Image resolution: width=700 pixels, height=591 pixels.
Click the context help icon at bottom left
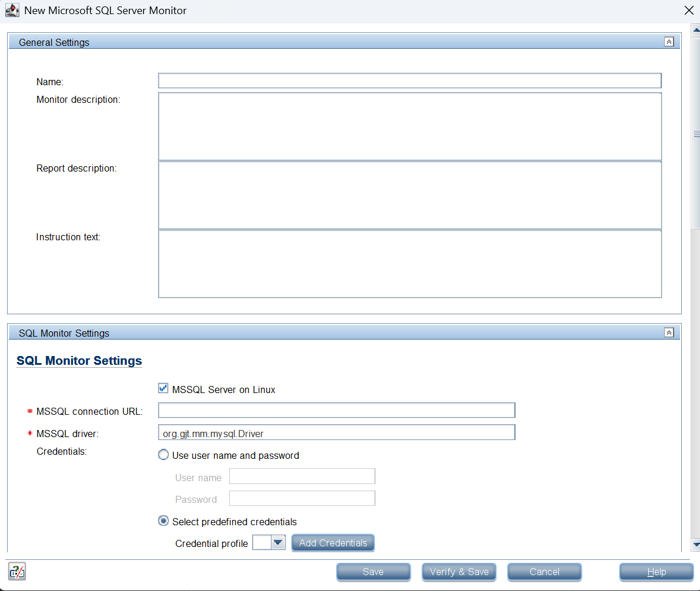pos(17,572)
